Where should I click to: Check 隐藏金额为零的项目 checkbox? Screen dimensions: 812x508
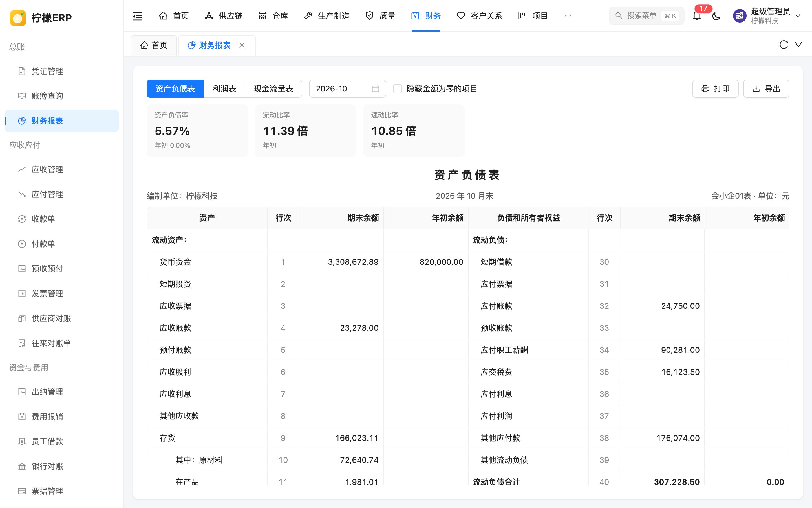[397, 89]
